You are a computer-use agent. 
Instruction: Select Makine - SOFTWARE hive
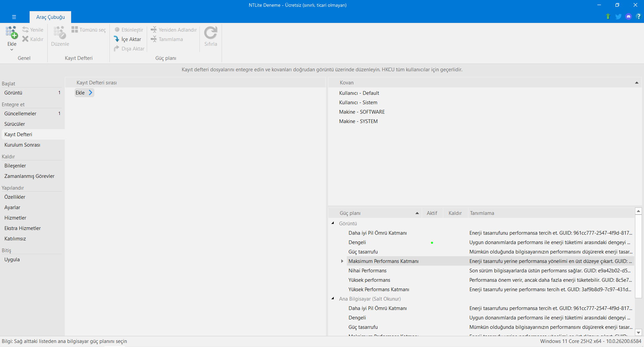click(362, 112)
